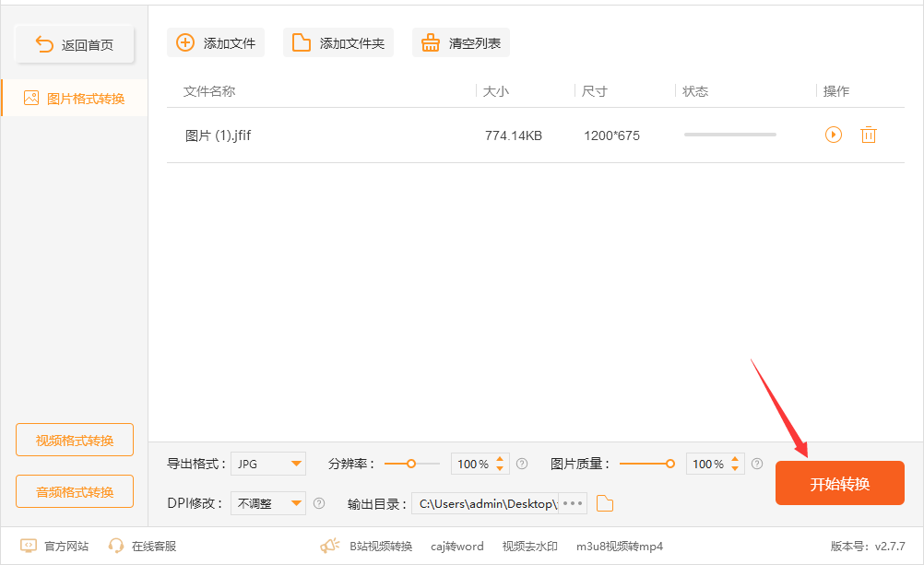The width and height of the screenshot is (924, 565).
Task: Open the 导出格式 JPG dropdown
Action: [268, 464]
